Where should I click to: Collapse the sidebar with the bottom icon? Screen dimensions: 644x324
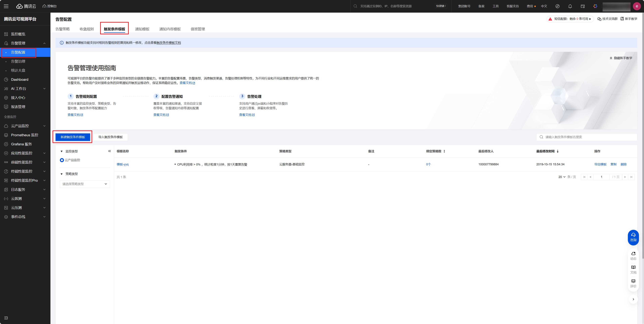pos(6,318)
